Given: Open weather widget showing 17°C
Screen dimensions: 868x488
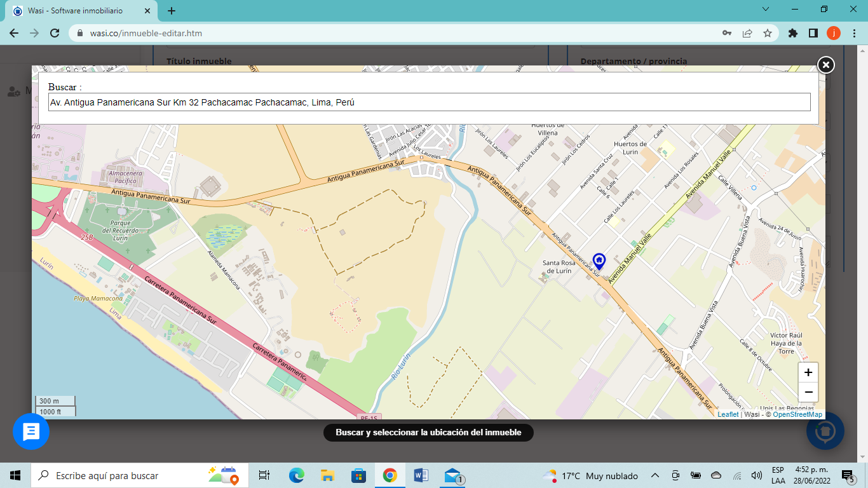Looking at the screenshot, I should click(x=591, y=475).
